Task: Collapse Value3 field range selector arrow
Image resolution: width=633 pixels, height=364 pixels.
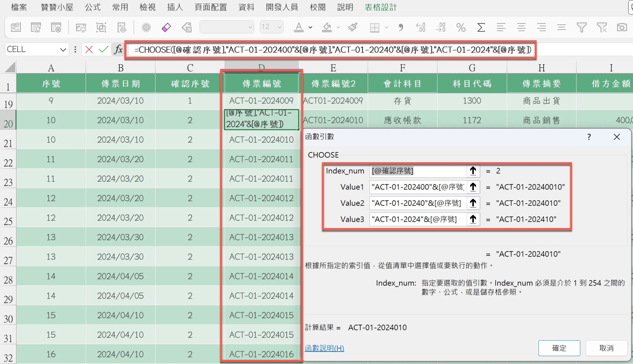Action: tap(473, 219)
